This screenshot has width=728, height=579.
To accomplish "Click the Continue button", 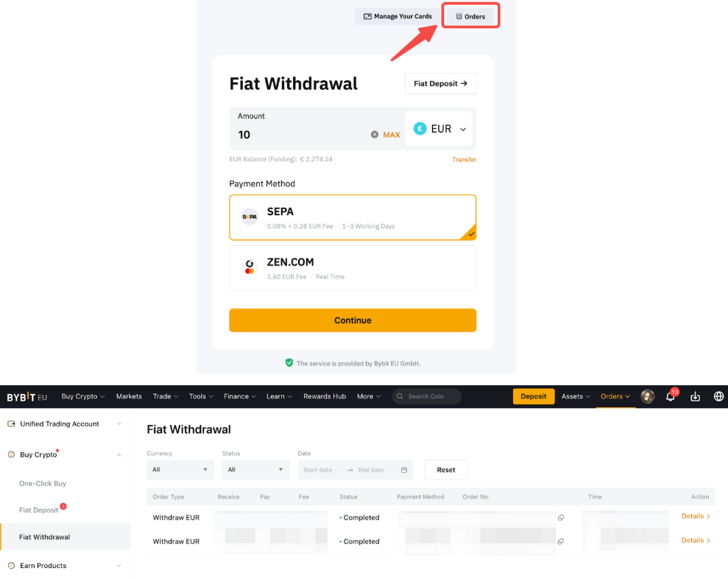I will tap(353, 320).
